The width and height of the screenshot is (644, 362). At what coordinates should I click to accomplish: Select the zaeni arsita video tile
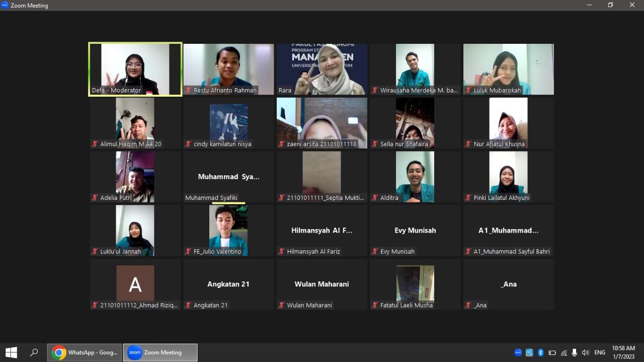tap(322, 123)
